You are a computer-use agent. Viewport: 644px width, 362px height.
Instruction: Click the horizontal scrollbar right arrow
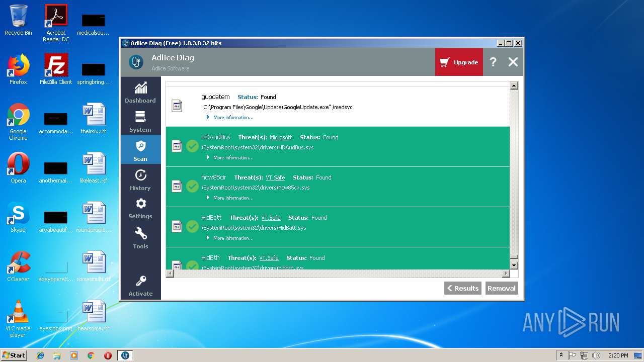(506, 274)
